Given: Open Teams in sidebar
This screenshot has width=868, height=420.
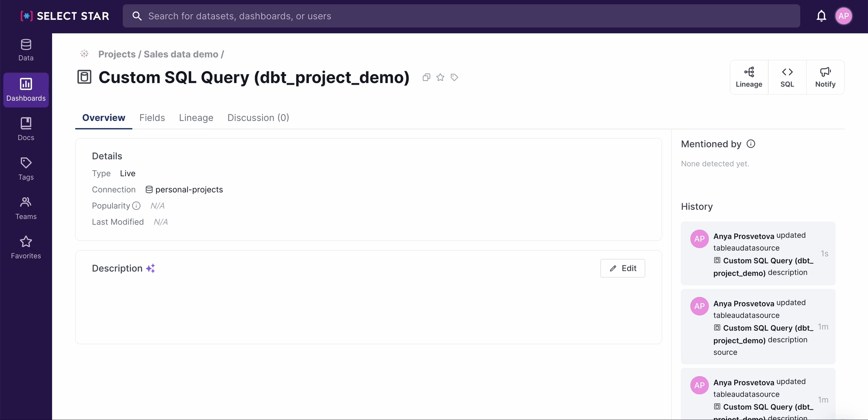Looking at the screenshot, I should (x=26, y=208).
